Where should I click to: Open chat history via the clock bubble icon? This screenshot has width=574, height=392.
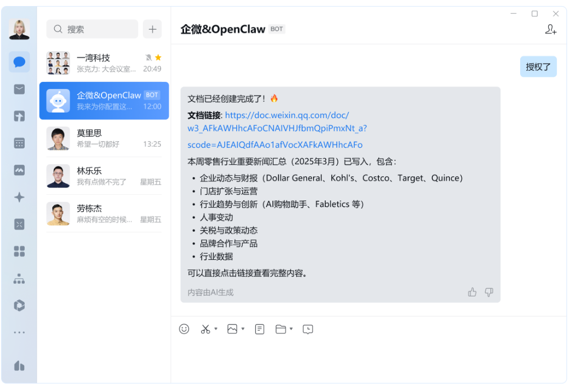click(308, 329)
